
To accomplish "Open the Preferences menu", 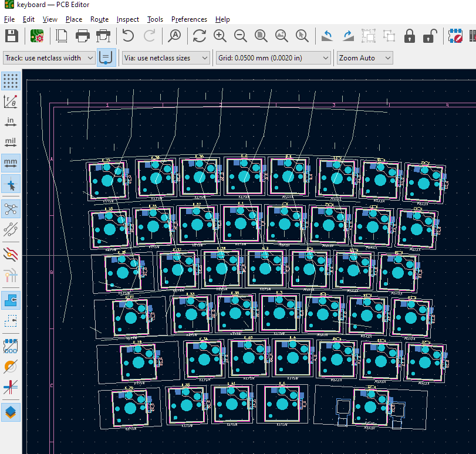I will click(x=189, y=19).
